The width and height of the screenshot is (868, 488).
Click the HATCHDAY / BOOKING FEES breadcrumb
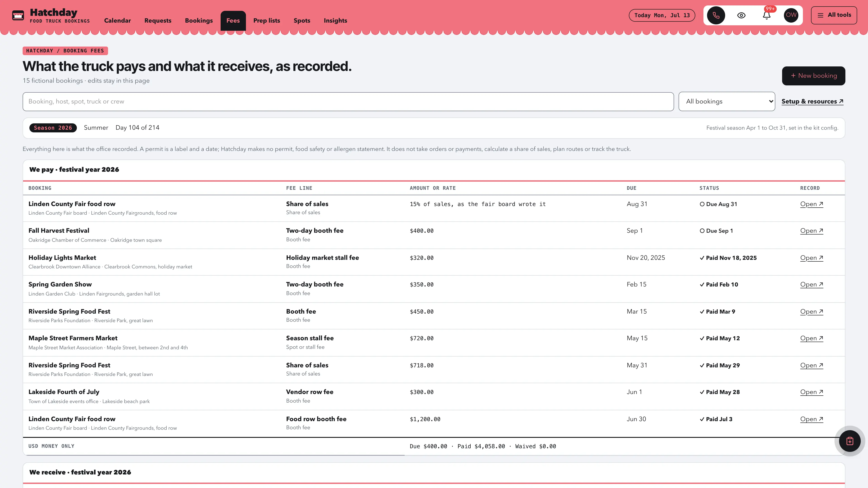coord(65,51)
